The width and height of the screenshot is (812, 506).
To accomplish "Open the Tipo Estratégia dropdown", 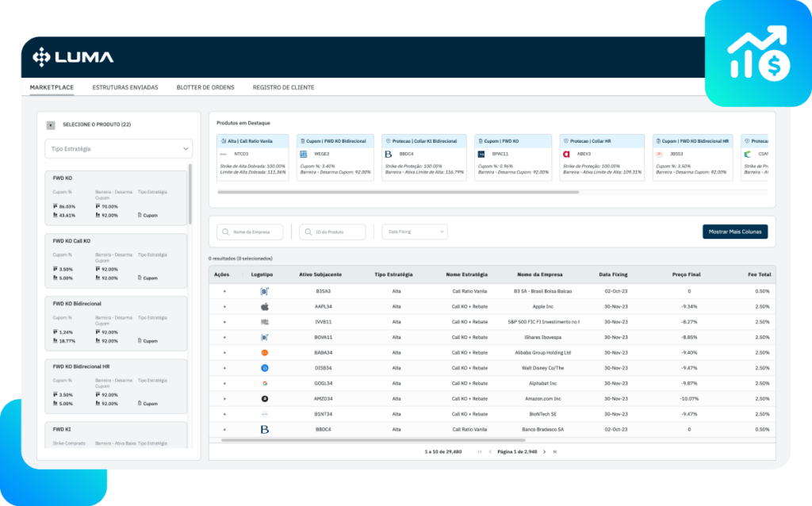I will point(118,148).
